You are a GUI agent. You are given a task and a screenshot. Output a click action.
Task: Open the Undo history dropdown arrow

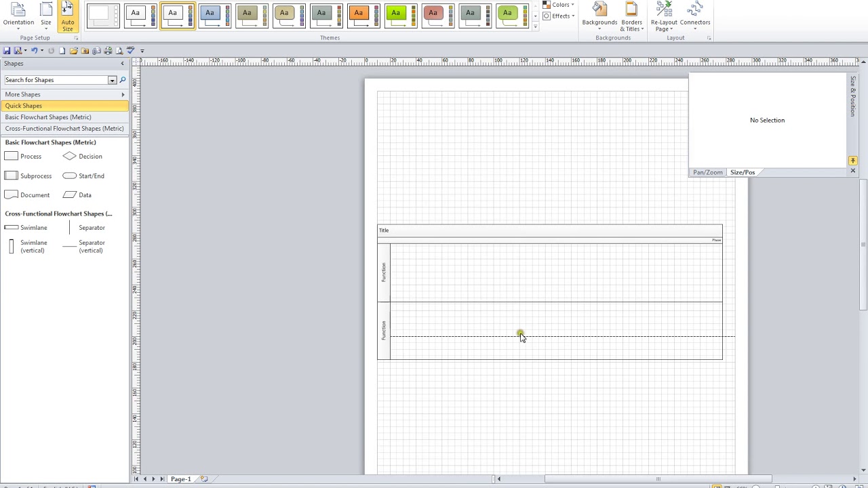point(41,51)
